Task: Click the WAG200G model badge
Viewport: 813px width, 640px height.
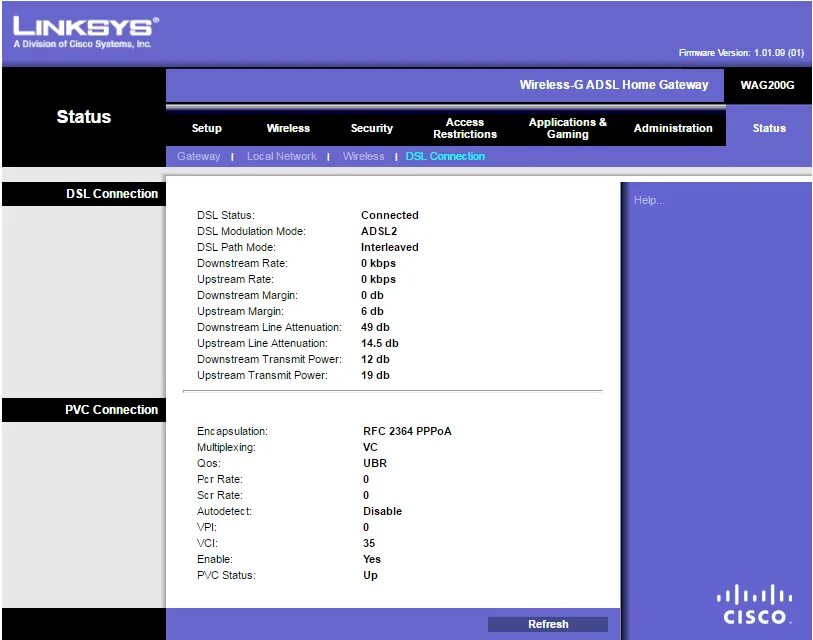Action: (770, 86)
